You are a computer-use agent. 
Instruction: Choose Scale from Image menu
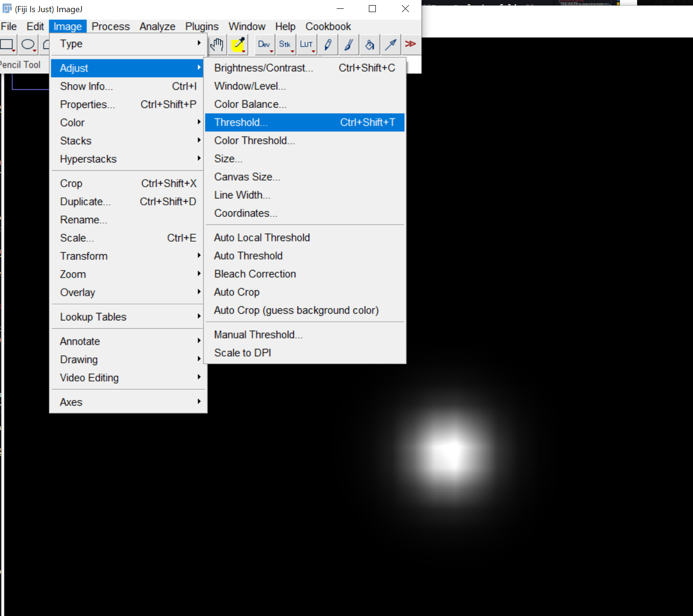click(x=128, y=238)
